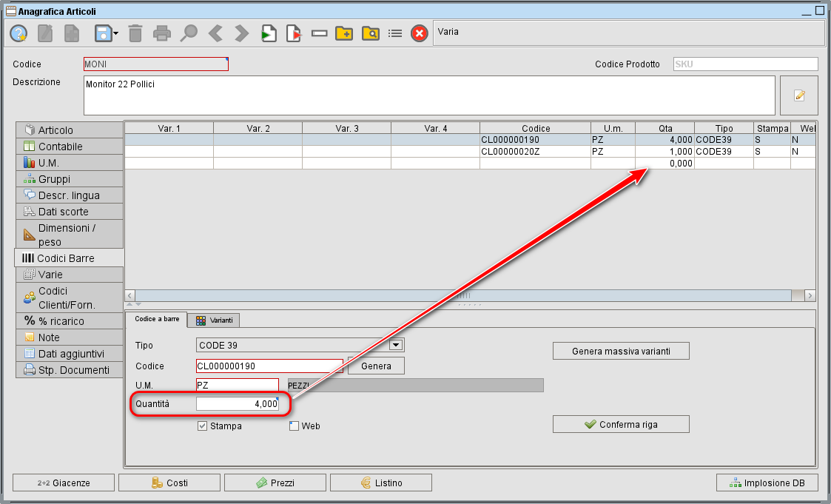Select the folder-with-plus toolbar icon
Viewport: 831px width, 504px height.
coord(344,33)
